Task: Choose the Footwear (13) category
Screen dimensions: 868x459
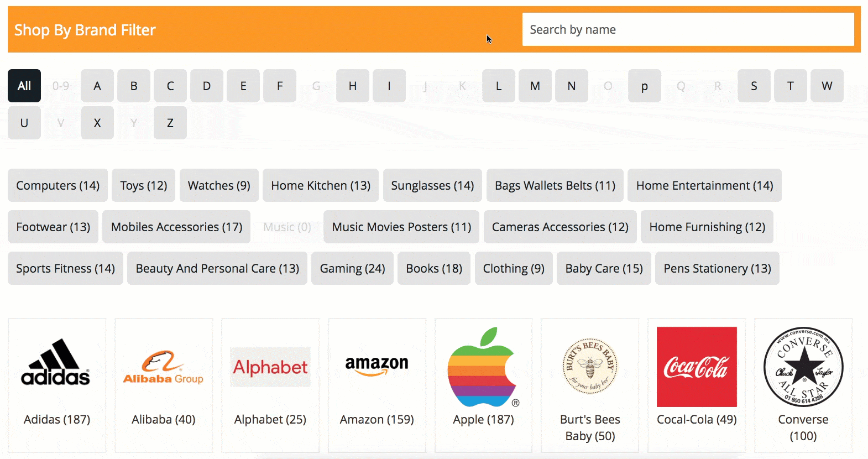Action: 53,227
